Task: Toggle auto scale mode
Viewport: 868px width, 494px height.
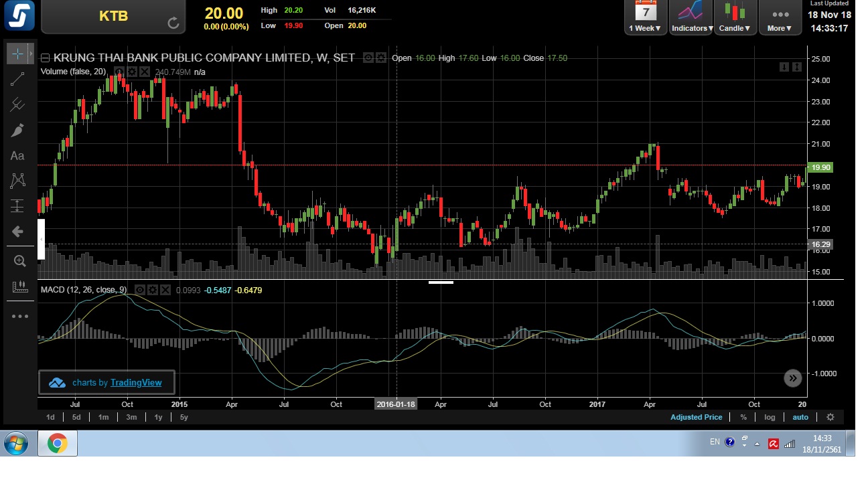Action: coord(800,417)
